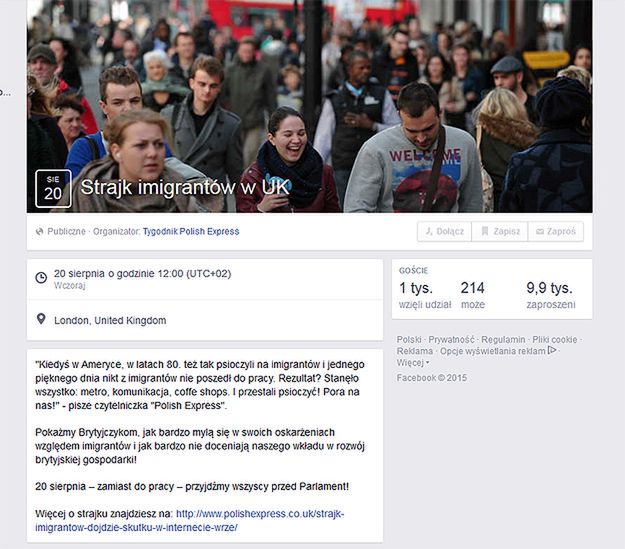Save the event with Zapisz button
The height and width of the screenshot is (549, 625).
500,232
